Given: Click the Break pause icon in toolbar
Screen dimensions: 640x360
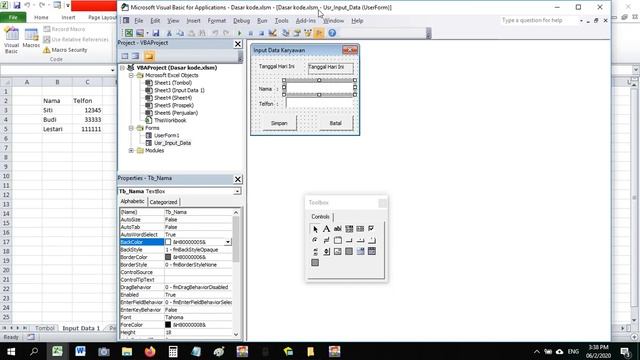Looking at the screenshot, I should (251, 33).
